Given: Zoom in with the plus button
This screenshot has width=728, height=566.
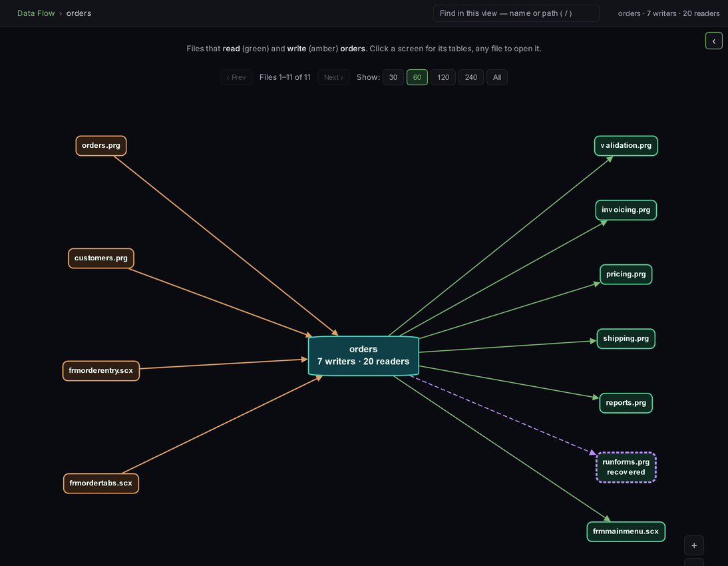Looking at the screenshot, I should (693, 545).
